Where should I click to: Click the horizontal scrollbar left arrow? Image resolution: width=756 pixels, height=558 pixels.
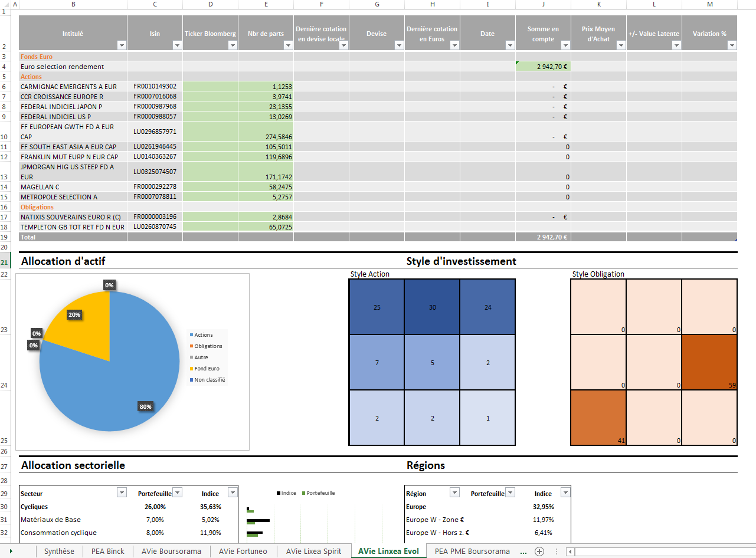pyautogui.click(x=570, y=552)
